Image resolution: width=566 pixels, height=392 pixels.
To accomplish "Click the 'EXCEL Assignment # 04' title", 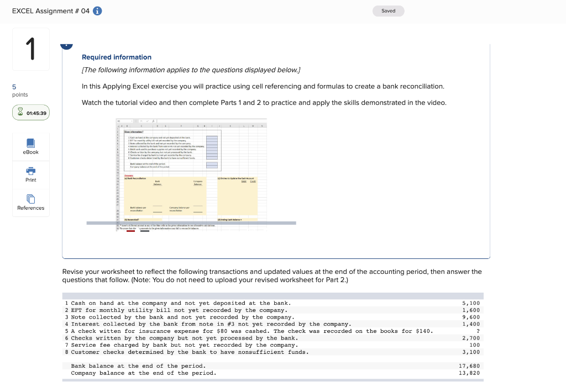I will 50,11.
